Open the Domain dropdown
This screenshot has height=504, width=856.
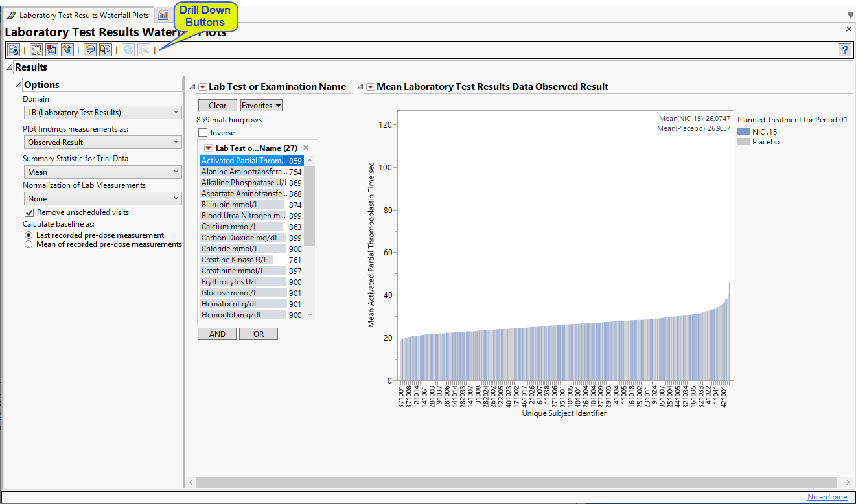pyautogui.click(x=102, y=113)
